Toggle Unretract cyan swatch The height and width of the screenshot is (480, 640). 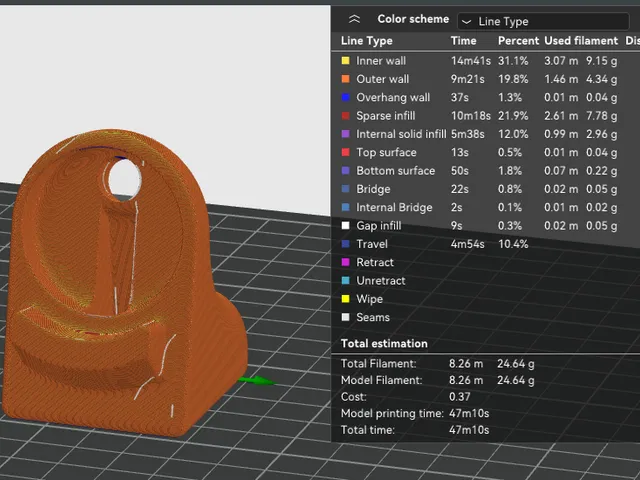click(345, 281)
